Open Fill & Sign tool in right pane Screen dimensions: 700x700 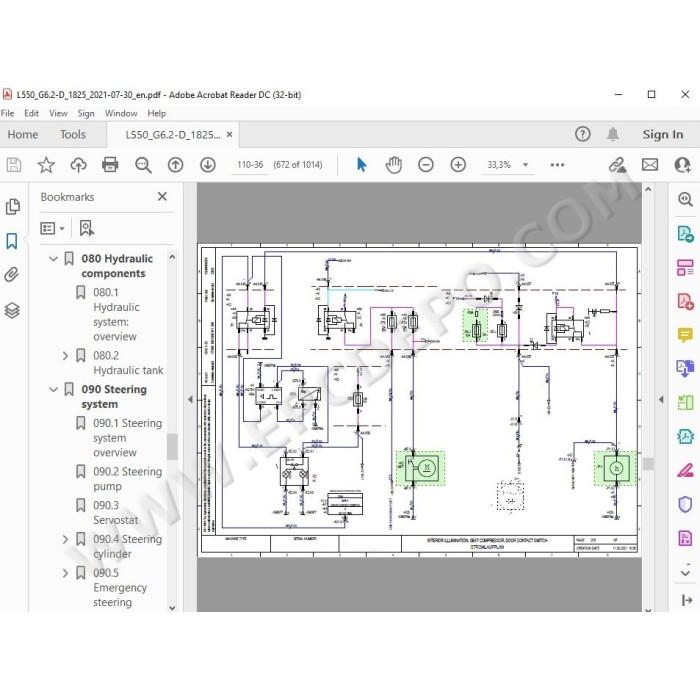click(685, 470)
